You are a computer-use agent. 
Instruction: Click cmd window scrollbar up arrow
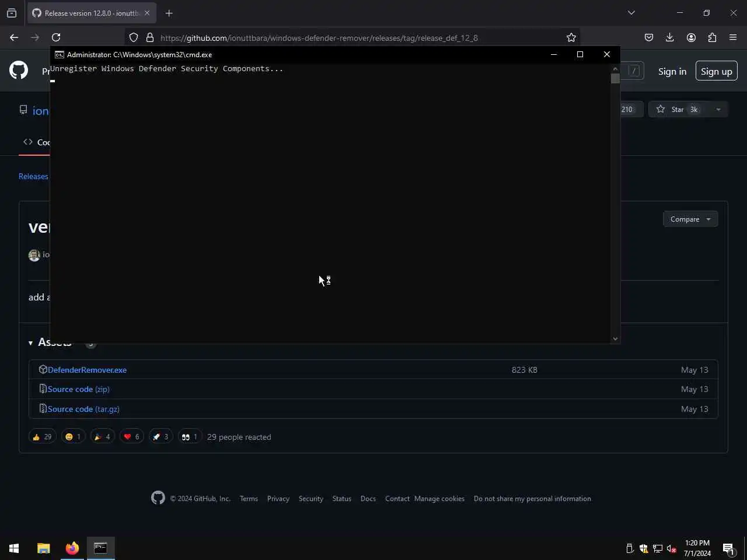(x=615, y=69)
